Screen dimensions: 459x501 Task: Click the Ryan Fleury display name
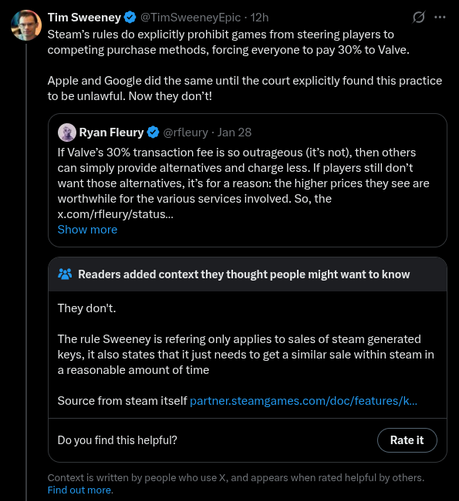coord(111,132)
